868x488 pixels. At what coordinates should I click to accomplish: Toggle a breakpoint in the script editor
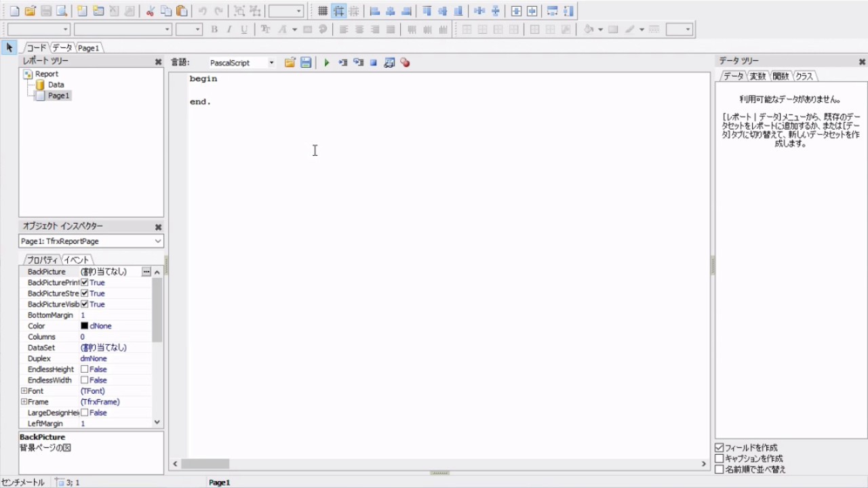tap(405, 62)
